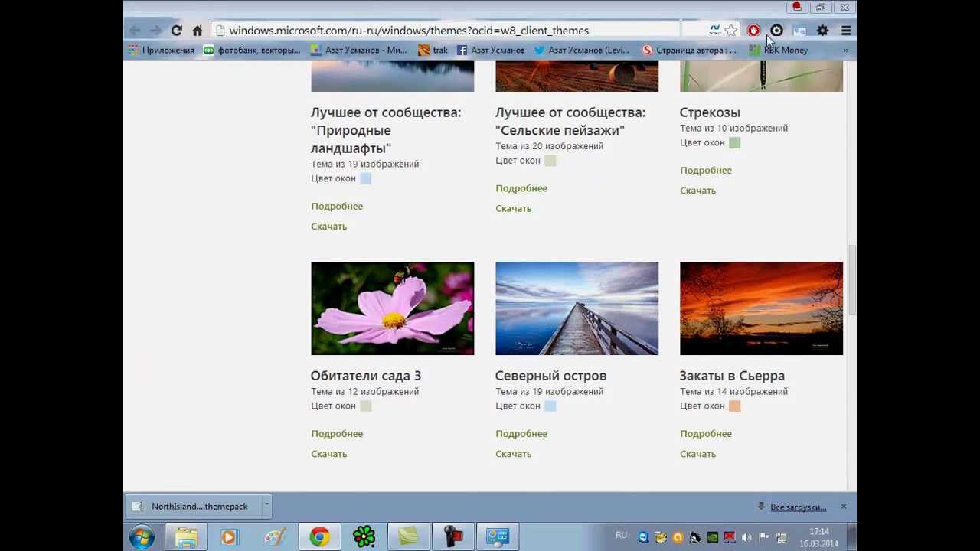This screenshot has height=551, width=980.
Task: Go back with the browser back arrow
Action: click(135, 31)
